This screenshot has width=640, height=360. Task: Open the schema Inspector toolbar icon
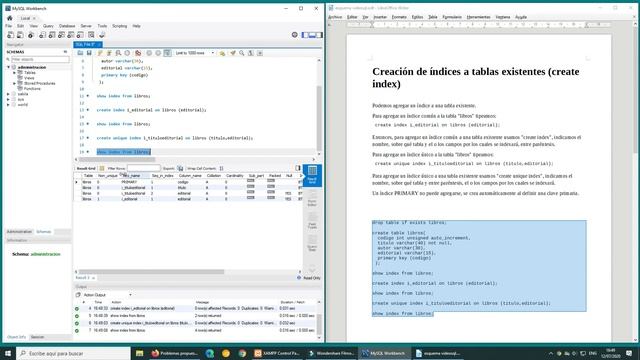click(x=31, y=35)
